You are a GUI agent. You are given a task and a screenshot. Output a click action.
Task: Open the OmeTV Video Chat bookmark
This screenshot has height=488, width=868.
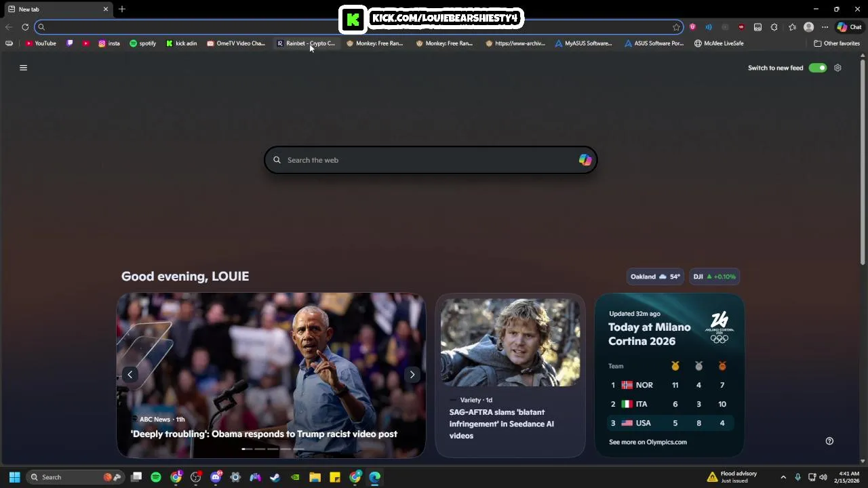(236, 43)
